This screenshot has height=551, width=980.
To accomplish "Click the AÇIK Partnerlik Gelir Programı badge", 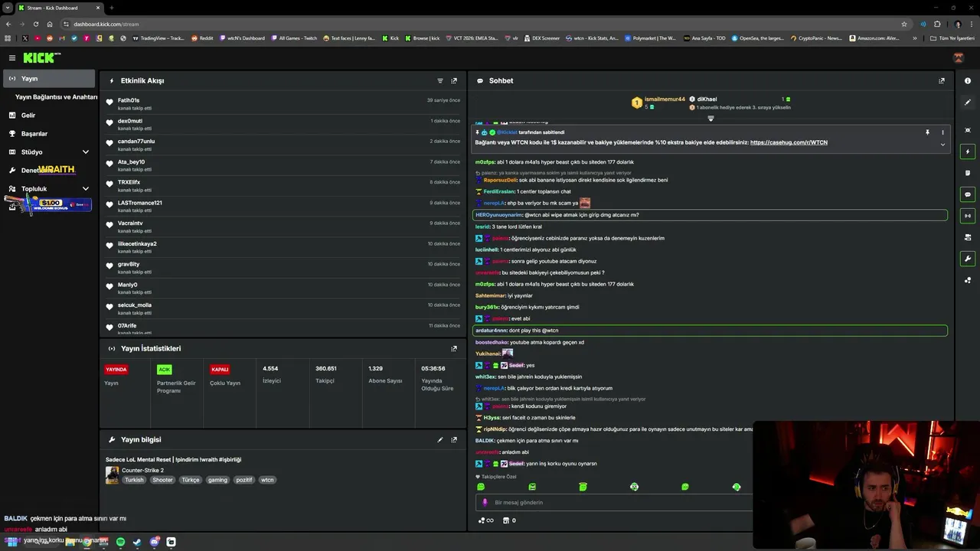I will pos(164,369).
